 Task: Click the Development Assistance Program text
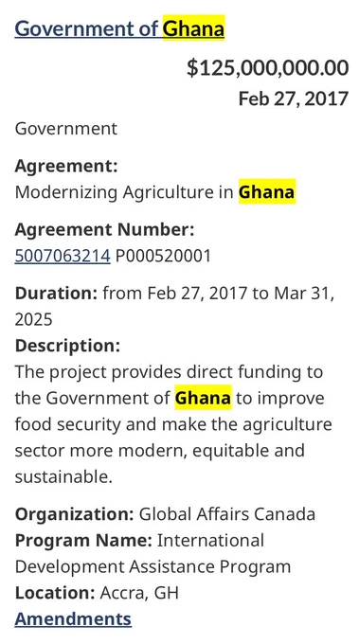pos(153,566)
